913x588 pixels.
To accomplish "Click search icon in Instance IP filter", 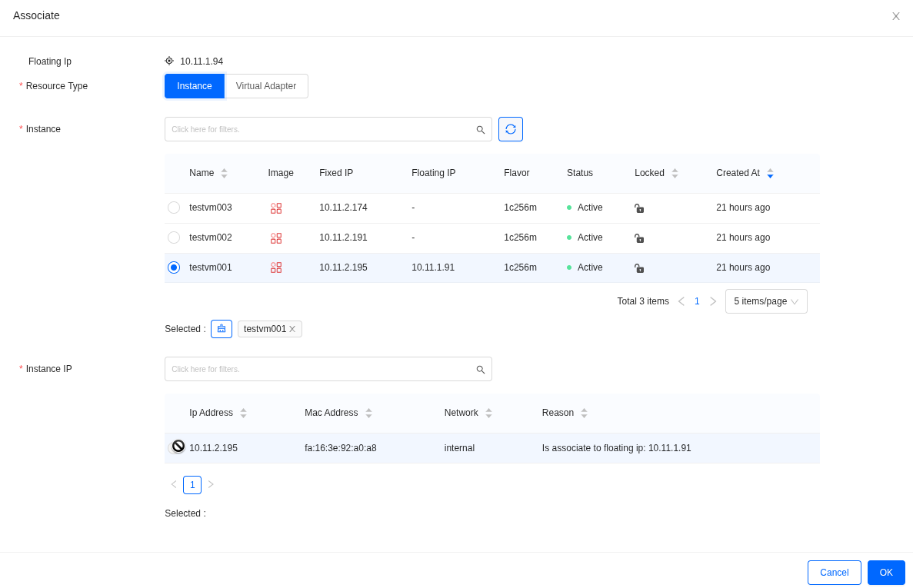I will click(480, 370).
